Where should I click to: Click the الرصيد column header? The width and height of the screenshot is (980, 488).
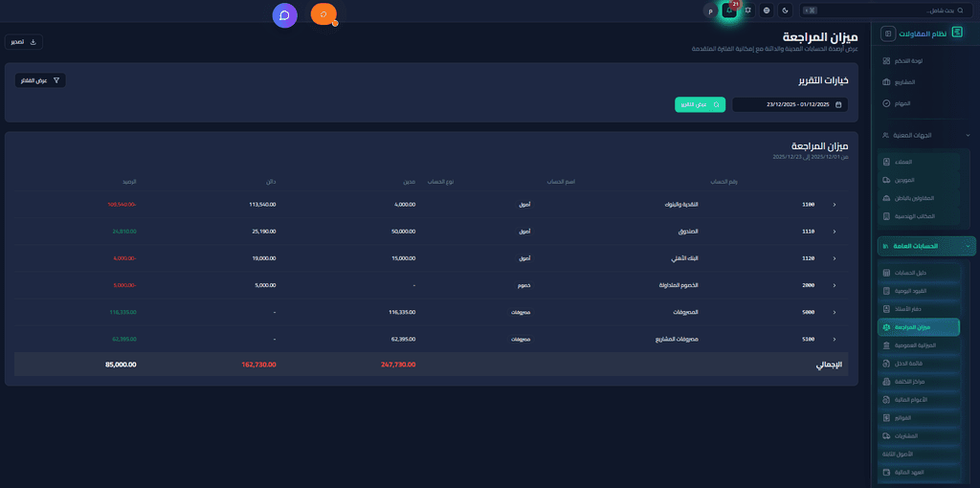[x=129, y=181]
